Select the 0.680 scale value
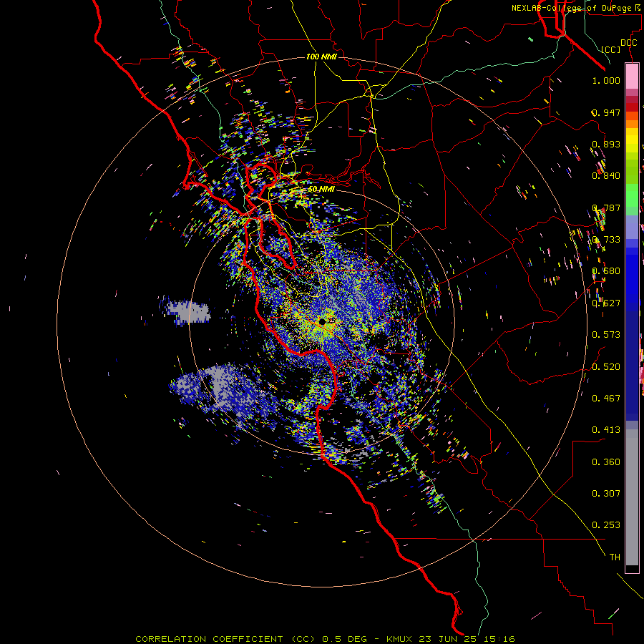 [606, 271]
